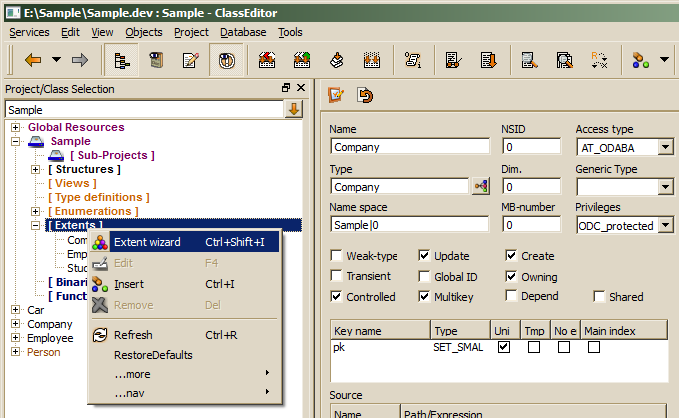Open the Database menu

[x=243, y=32]
